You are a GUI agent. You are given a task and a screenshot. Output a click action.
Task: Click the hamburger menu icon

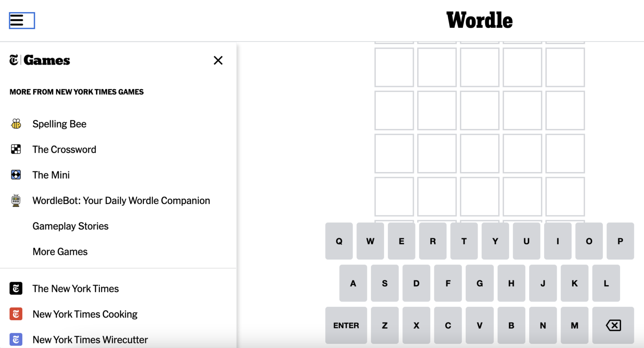(x=22, y=20)
